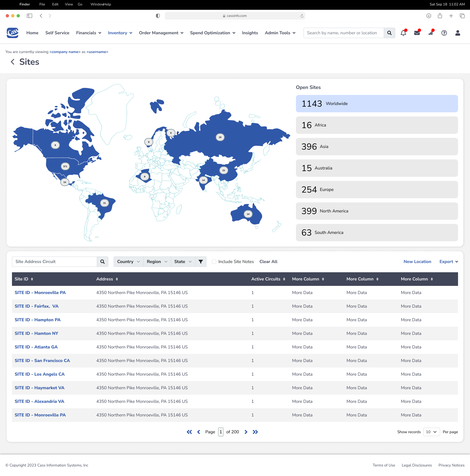The image size is (470, 476).
Task: Enable Include Site Notes checkbox
Action: point(214,262)
